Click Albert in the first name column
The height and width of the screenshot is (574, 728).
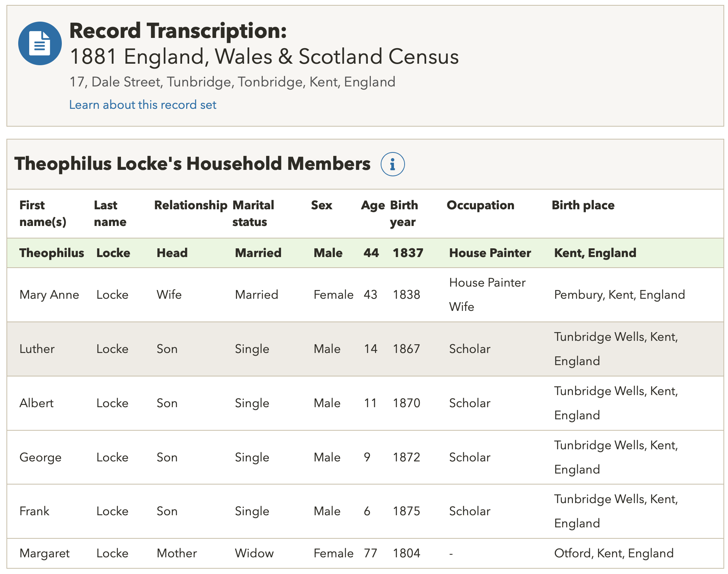[x=36, y=403]
